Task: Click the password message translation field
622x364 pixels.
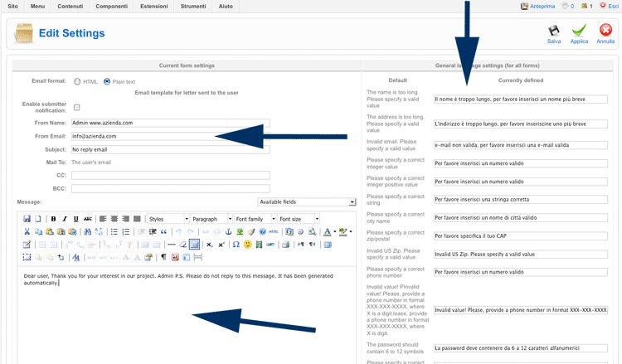Action: click(521, 348)
